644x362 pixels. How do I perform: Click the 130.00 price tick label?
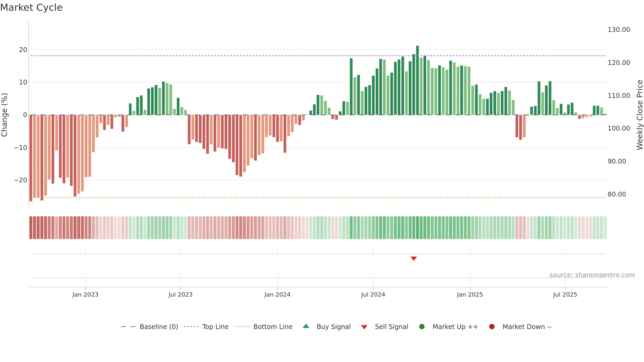(x=619, y=29)
